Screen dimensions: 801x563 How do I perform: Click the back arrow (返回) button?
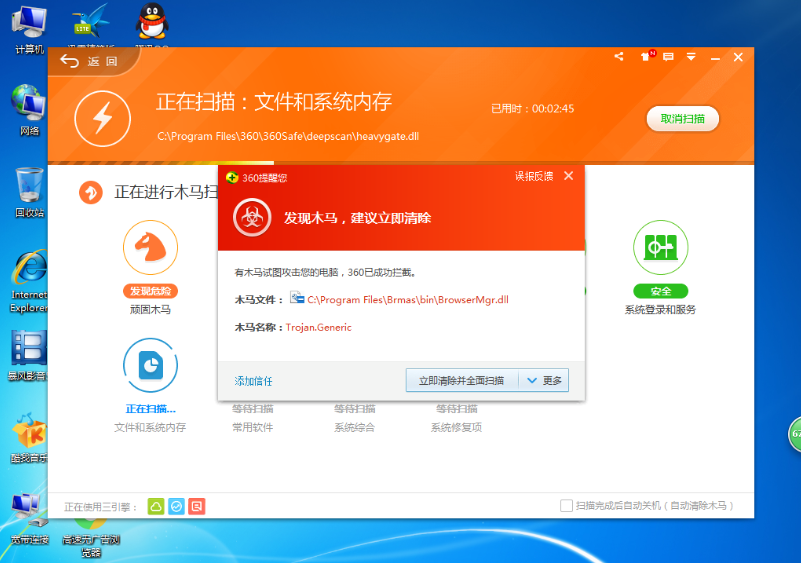point(88,61)
